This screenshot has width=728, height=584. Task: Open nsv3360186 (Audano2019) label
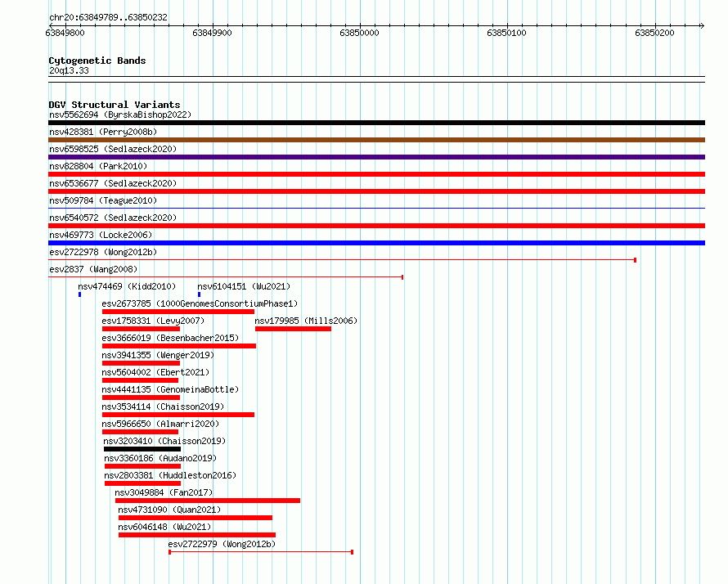point(160,458)
